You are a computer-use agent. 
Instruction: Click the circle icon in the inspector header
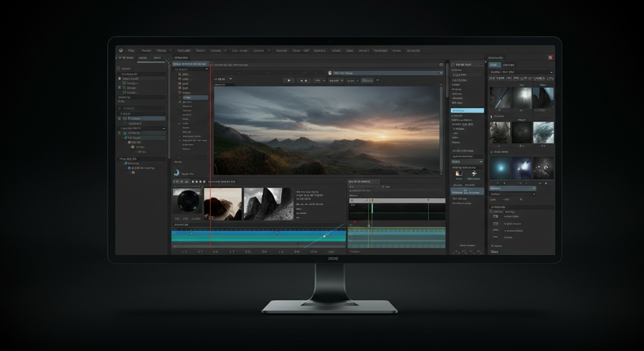(453, 65)
